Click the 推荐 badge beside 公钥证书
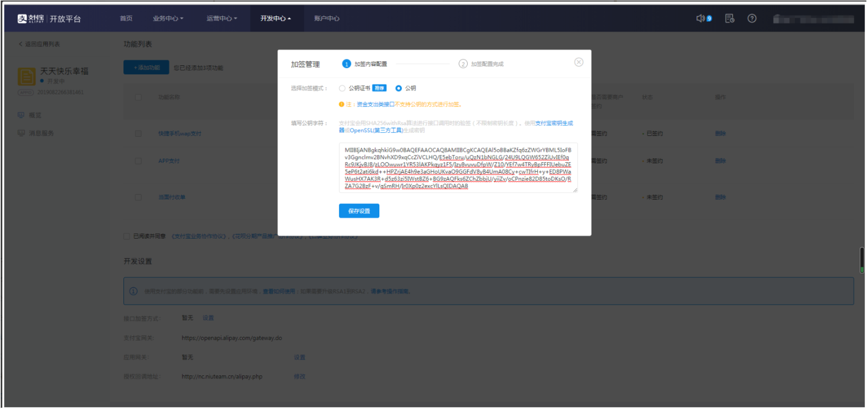The width and height of the screenshot is (868, 409). (379, 88)
